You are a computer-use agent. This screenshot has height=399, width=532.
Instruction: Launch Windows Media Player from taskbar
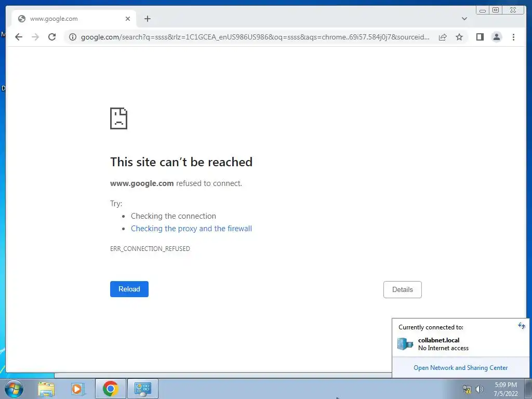click(x=77, y=389)
